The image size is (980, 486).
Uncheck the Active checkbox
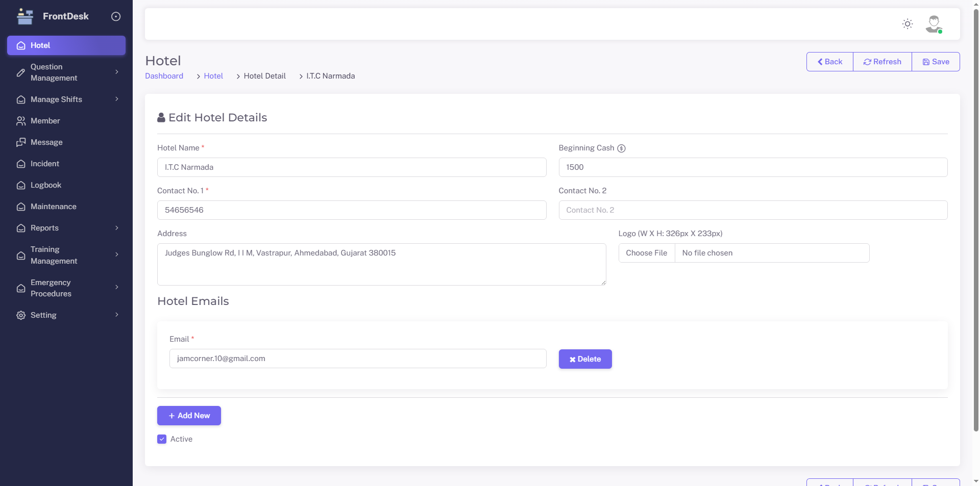tap(162, 439)
